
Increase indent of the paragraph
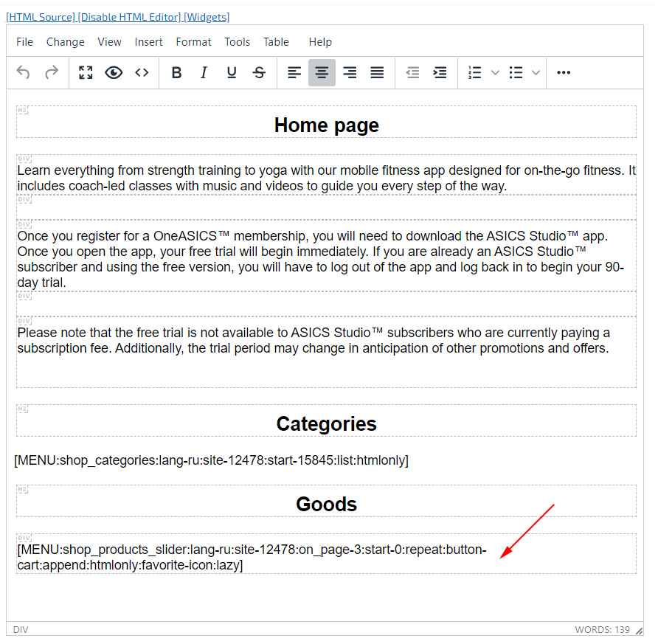(440, 72)
